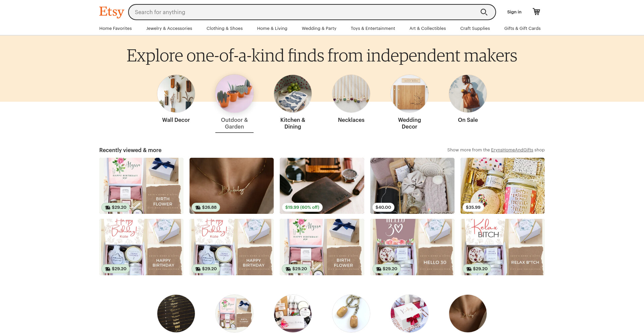Screen dimensions: 644x335
Task: Choose the Necklaces category circle
Action: (x=351, y=94)
